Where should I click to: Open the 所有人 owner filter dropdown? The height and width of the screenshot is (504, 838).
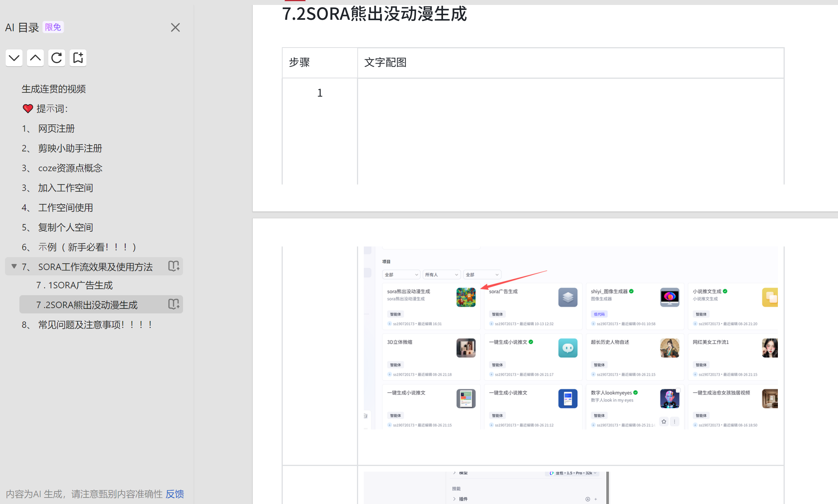click(x=441, y=274)
